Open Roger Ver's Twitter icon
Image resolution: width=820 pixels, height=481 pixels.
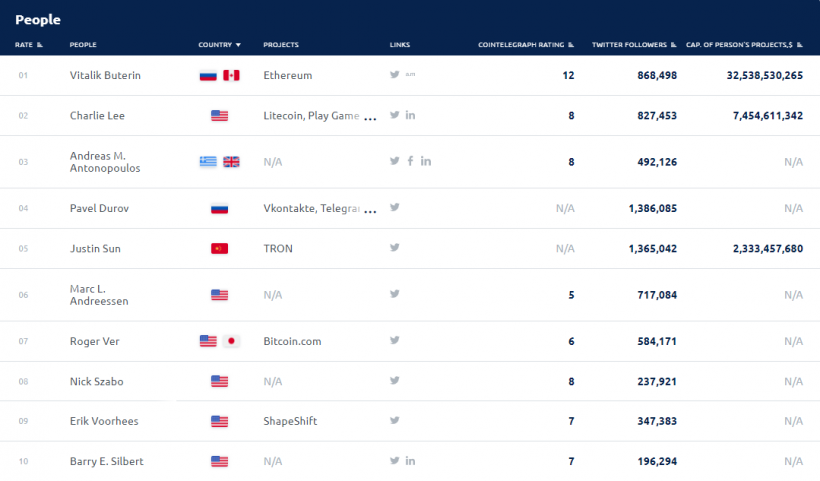[x=395, y=341]
